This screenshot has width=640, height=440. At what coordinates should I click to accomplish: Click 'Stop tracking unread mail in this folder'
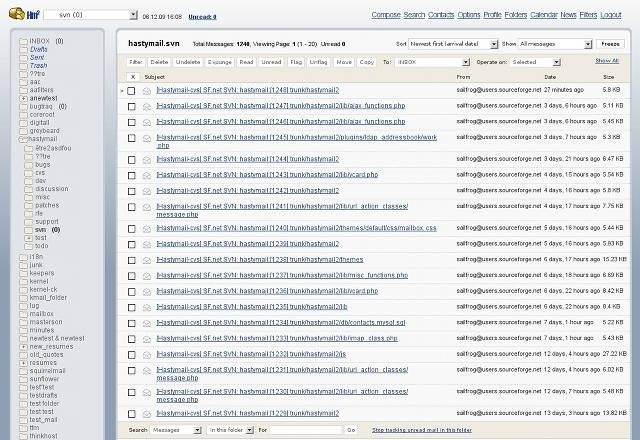[x=422, y=430]
